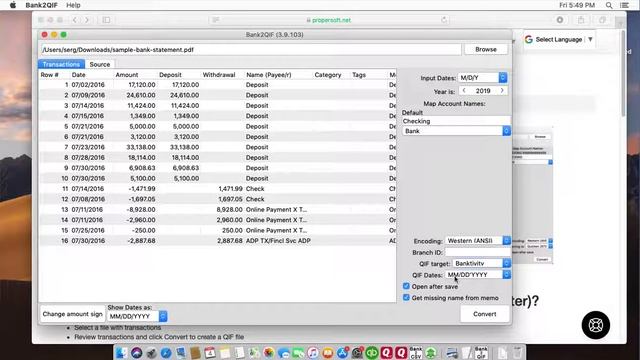Click Tags column header
This screenshot has height=360, width=640.
[359, 75]
